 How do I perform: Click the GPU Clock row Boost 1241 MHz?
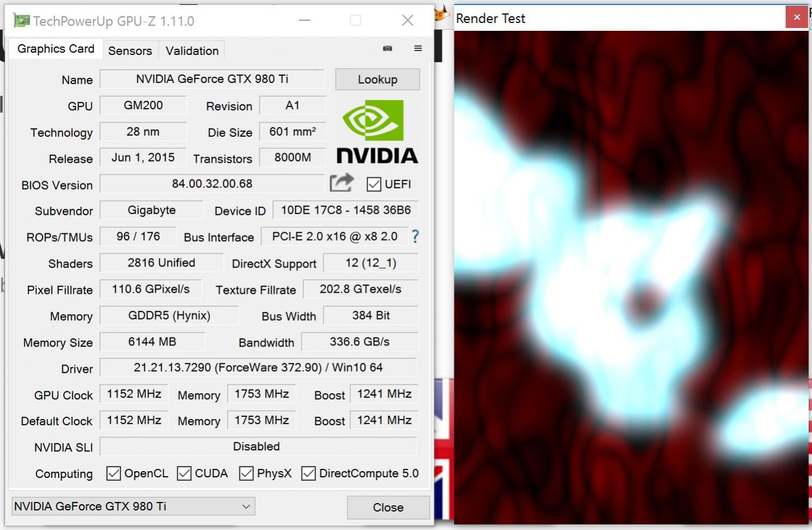pyautogui.click(x=384, y=394)
